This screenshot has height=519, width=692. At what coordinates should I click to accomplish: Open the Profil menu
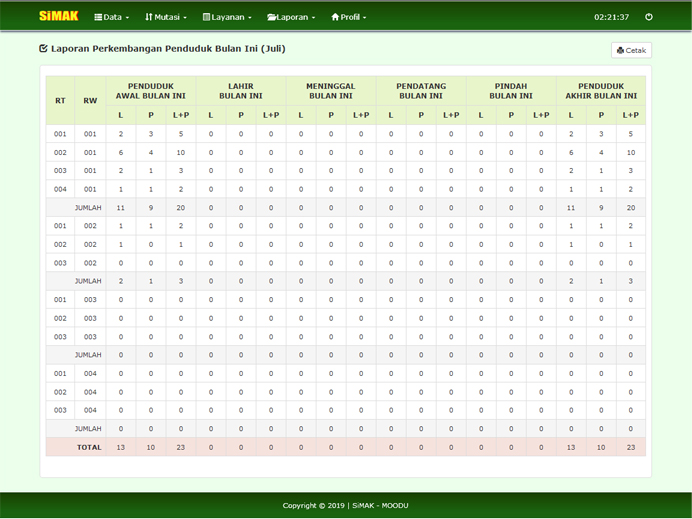pos(350,17)
